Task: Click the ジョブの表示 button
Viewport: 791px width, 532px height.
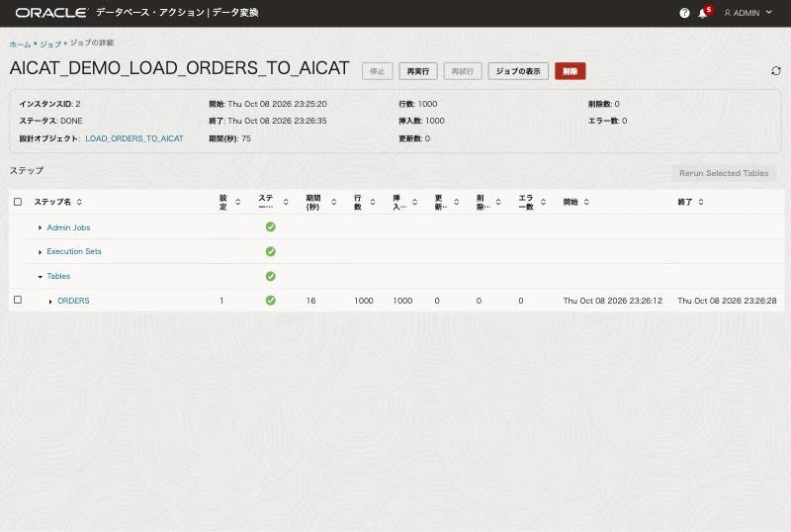Action: [x=518, y=71]
